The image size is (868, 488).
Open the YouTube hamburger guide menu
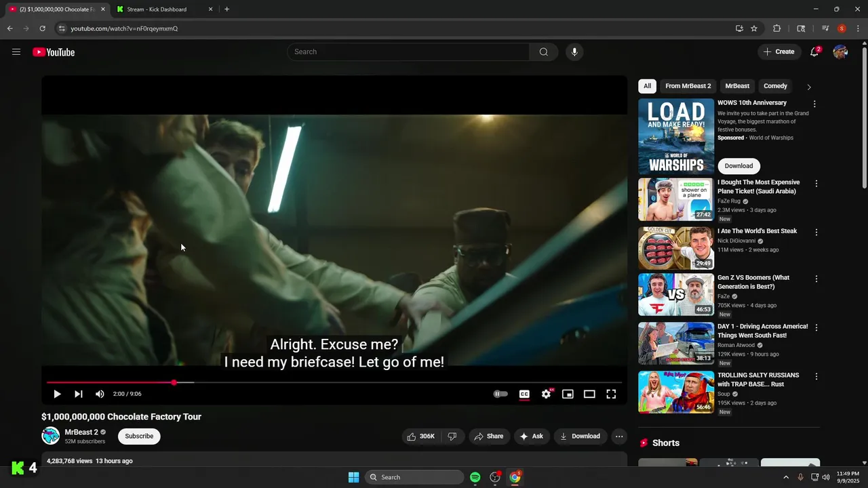click(x=16, y=52)
